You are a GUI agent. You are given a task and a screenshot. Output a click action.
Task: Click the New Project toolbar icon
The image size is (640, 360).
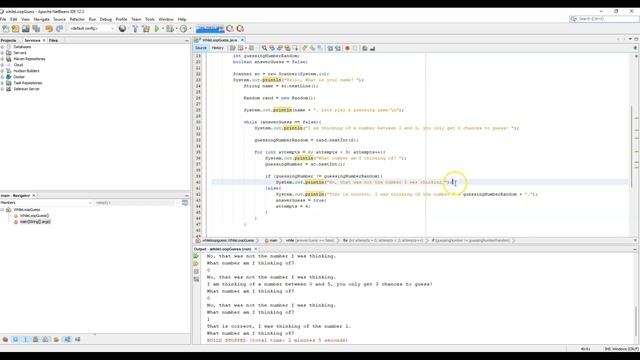coord(16,29)
